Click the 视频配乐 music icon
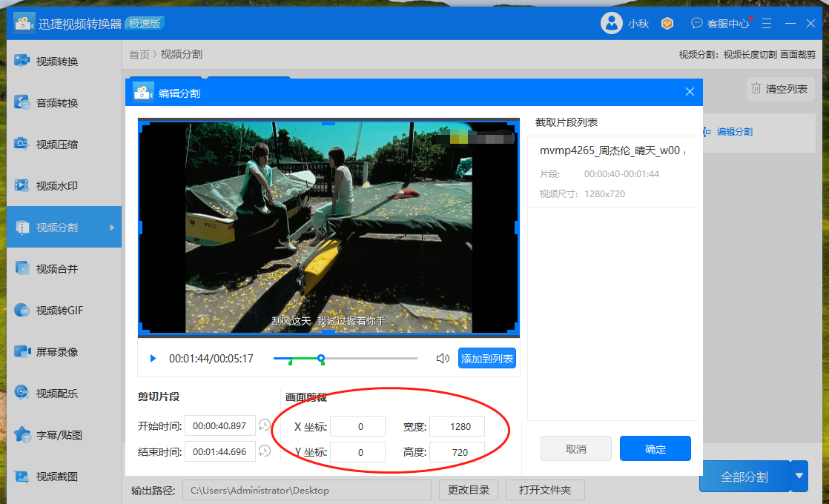829x504 pixels. 22,393
